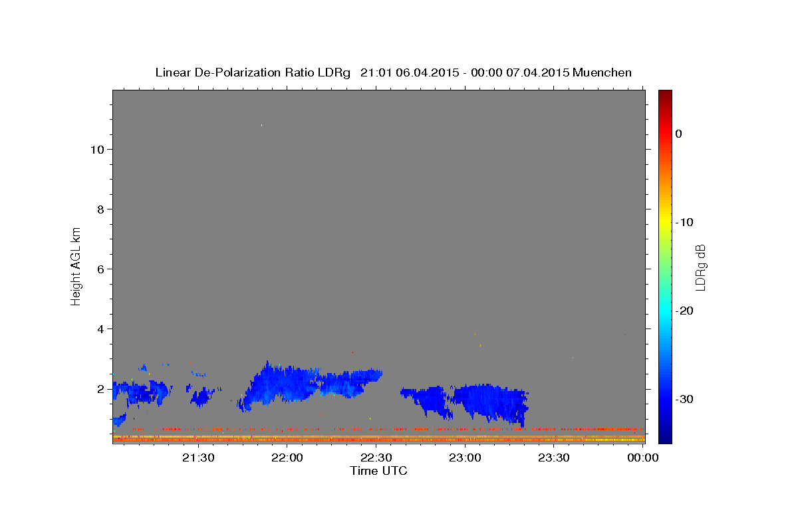Click the orange ground clutter band at bottom
The width and height of the screenshot is (798, 532).
(x=379, y=440)
